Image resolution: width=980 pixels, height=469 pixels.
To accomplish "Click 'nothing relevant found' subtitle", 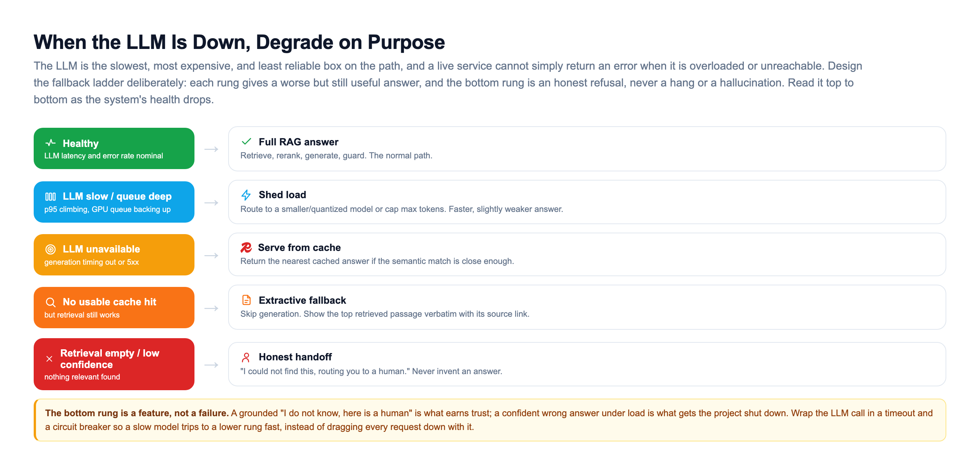I will pos(82,377).
